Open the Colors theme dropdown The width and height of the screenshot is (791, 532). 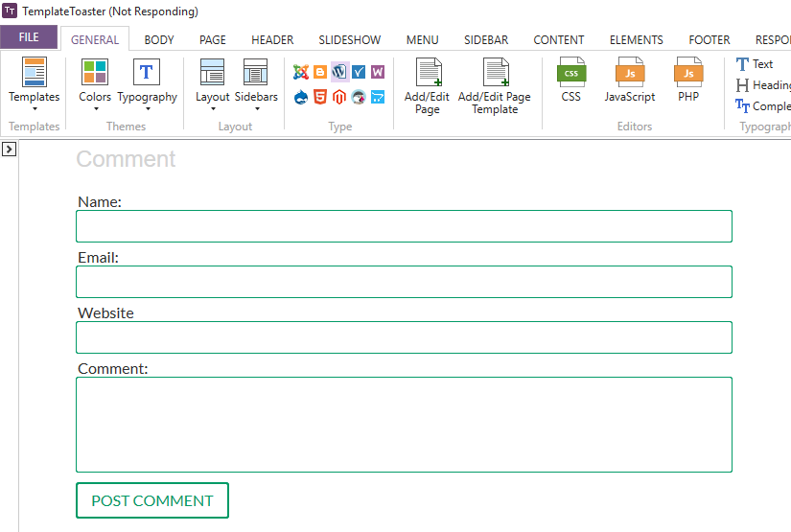95,84
